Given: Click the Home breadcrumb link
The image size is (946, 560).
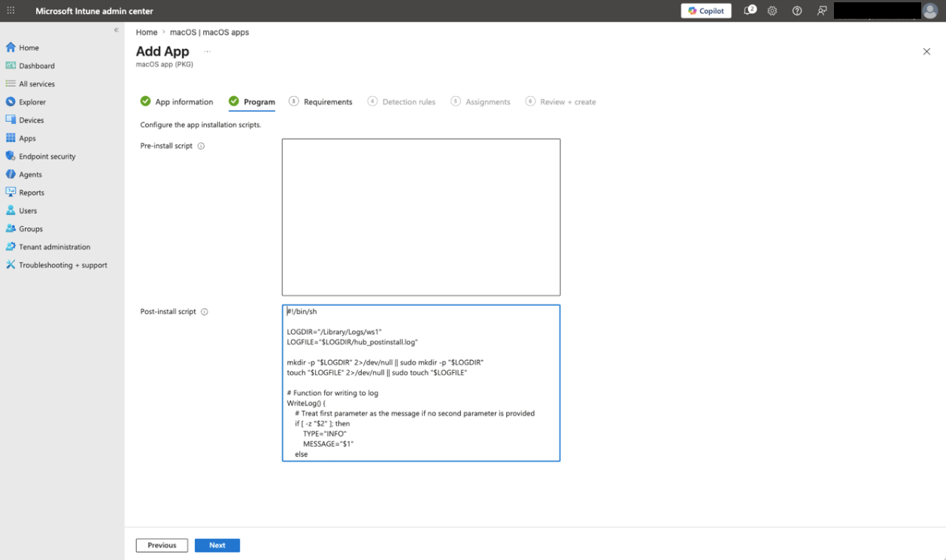Looking at the screenshot, I should pos(147,32).
